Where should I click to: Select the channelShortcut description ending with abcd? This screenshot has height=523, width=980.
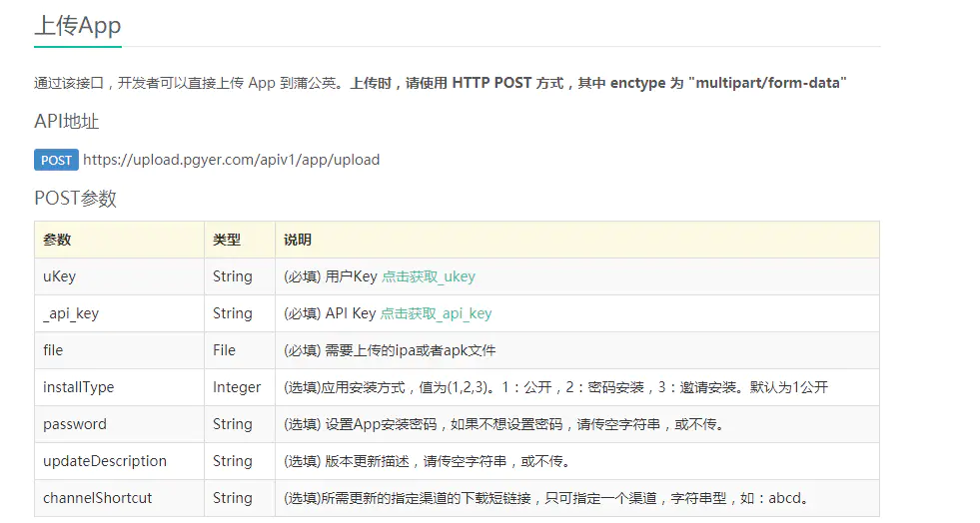pyautogui.click(x=547, y=497)
